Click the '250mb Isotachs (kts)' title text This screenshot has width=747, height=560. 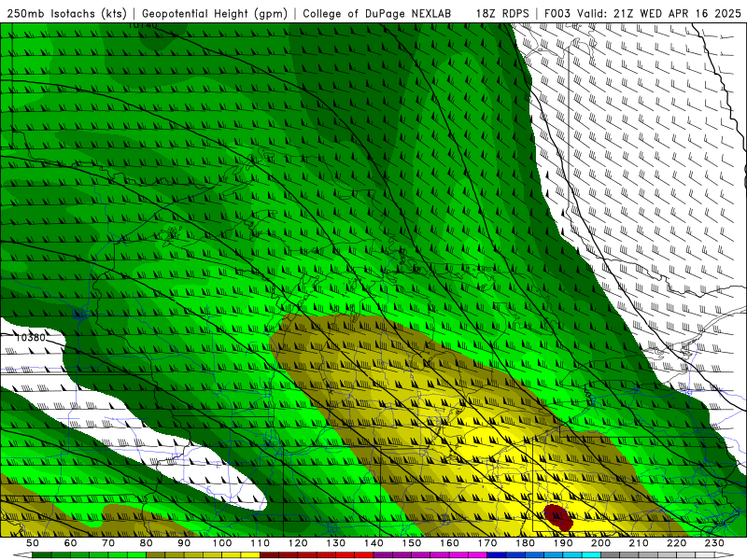tap(66, 13)
